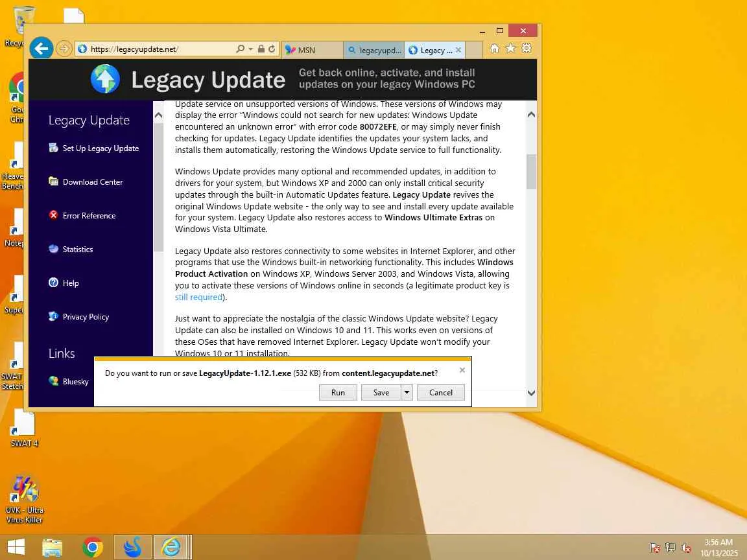Dismiss the download prompt with X

[x=462, y=370]
